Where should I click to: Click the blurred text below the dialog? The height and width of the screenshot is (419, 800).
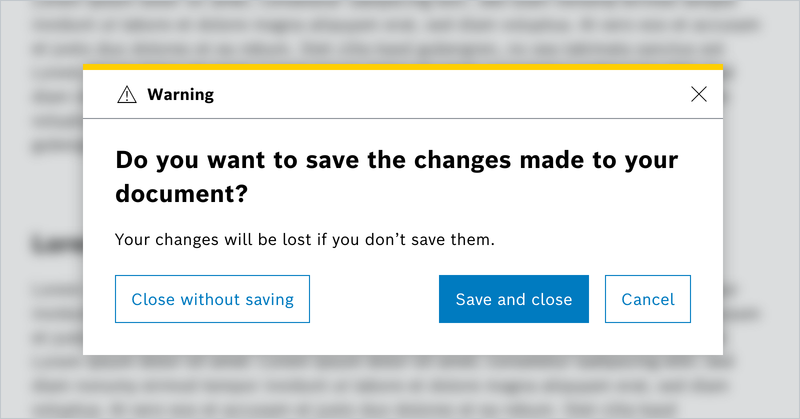pos(400,385)
